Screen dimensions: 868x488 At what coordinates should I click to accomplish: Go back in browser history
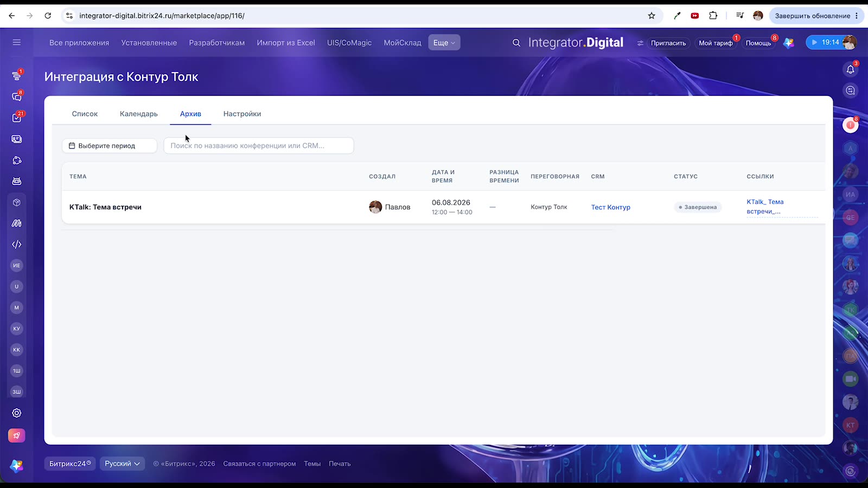12,16
